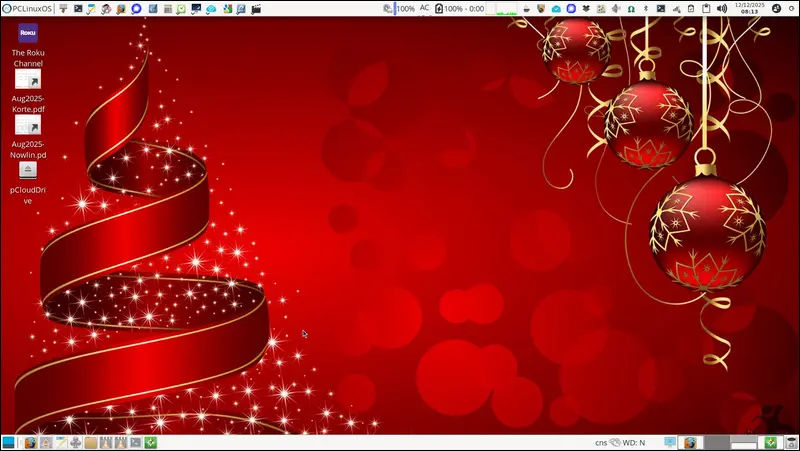
Task: Open the trash icon in bottom panel
Action: pos(791,443)
